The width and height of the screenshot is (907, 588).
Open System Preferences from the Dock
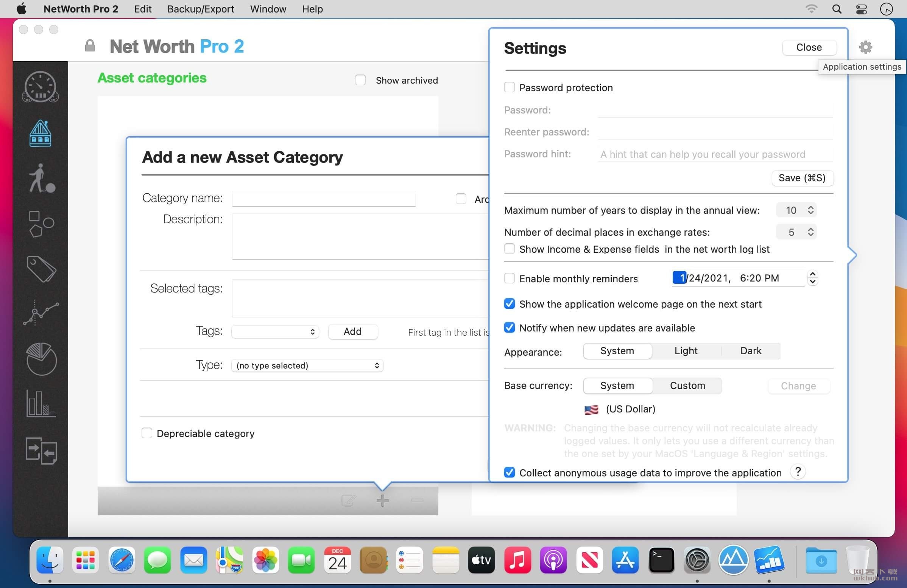pyautogui.click(x=697, y=560)
